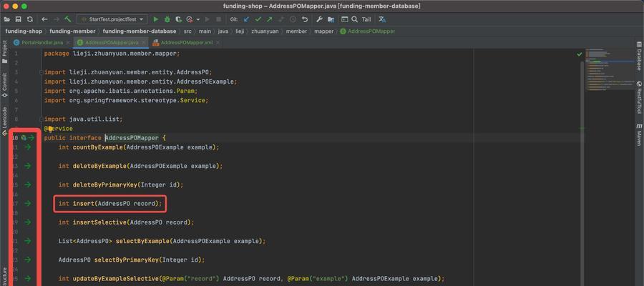This screenshot has height=286, width=644.
Task: Click the Spring bean gutter icon on line 10
Action: tap(24, 138)
